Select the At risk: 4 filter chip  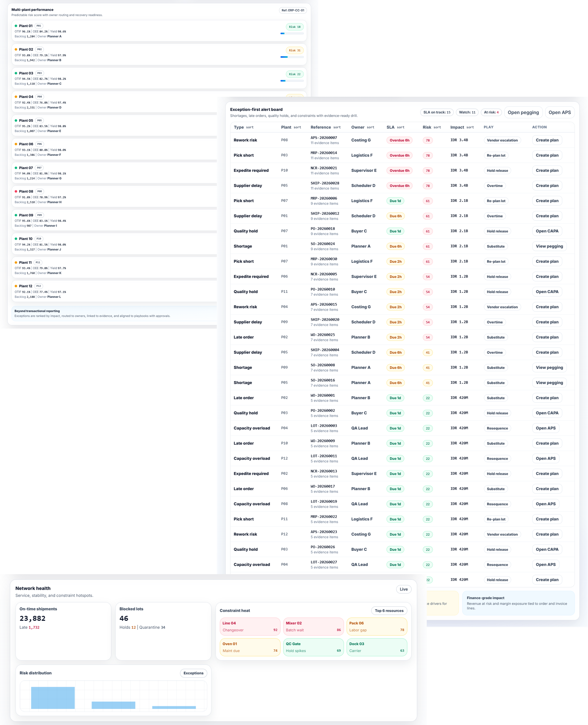(491, 112)
